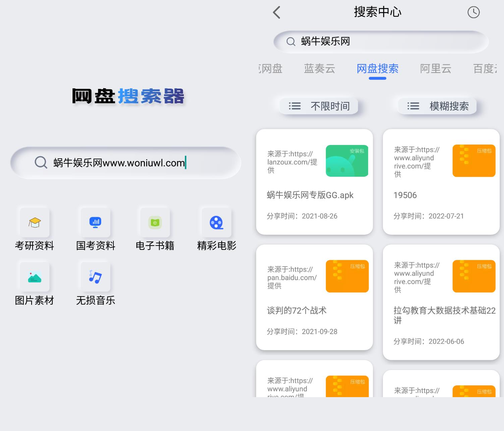Screen dimensions: 504x431
Task: Click the list icon beside 不限时间
Action: (x=295, y=106)
